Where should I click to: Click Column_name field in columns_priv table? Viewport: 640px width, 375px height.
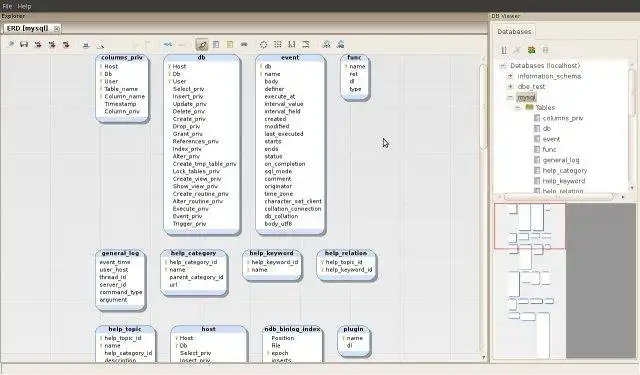click(x=124, y=96)
